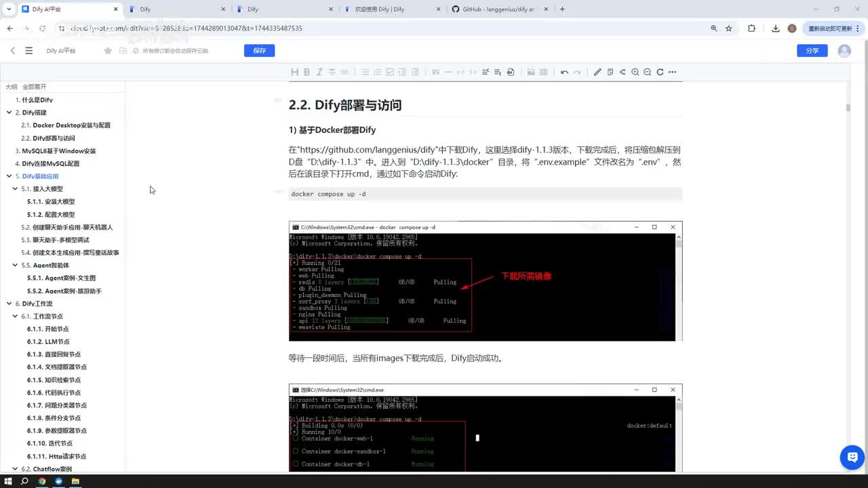The height and width of the screenshot is (488, 868).
Task: Click the first cmd screenshot pulling images
Action: click(x=486, y=281)
